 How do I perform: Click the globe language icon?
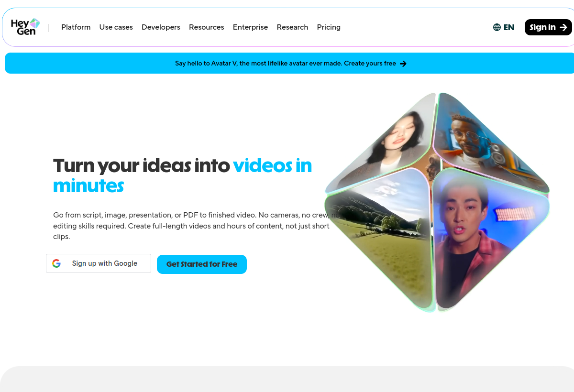click(497, 27)
